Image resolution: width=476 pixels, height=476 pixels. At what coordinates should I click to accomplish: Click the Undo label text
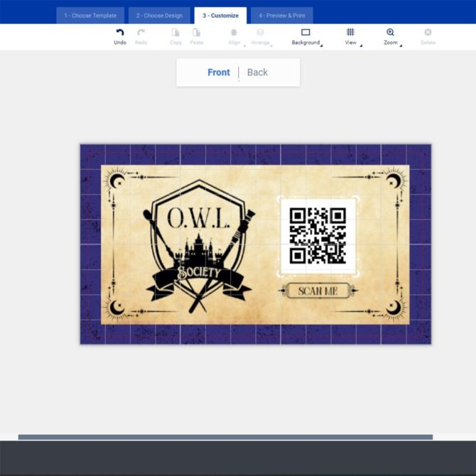120,43
